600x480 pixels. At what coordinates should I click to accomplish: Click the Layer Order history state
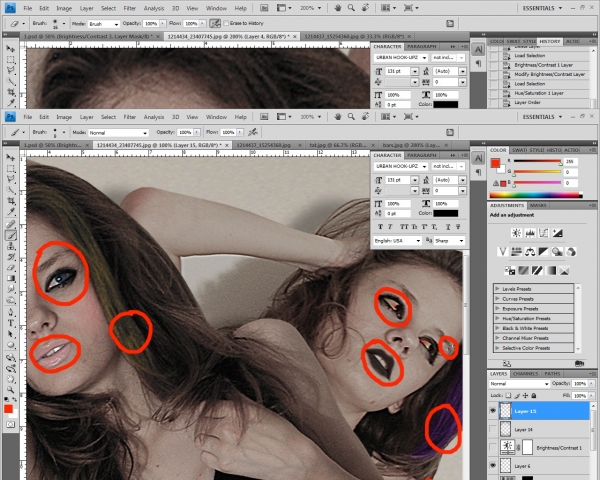point(527,103)
